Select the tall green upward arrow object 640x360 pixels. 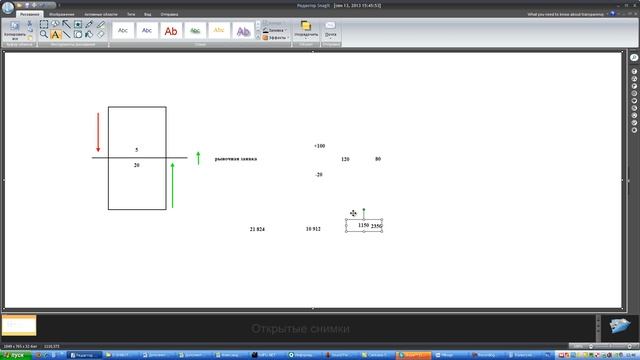tap(172, 185)
